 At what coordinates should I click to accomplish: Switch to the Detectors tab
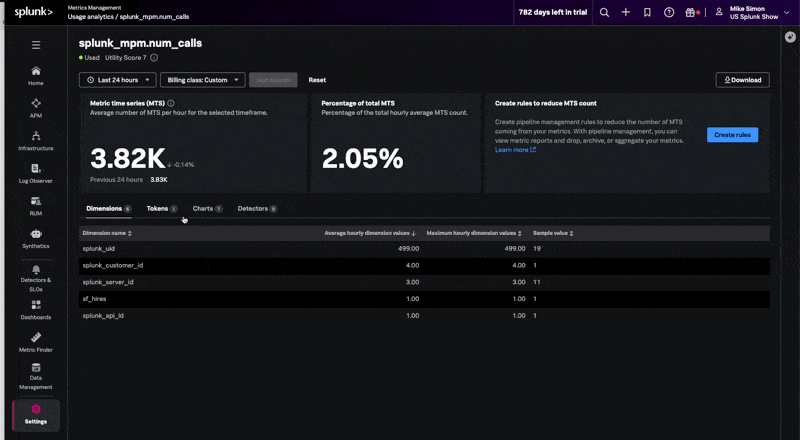point(257,209)
